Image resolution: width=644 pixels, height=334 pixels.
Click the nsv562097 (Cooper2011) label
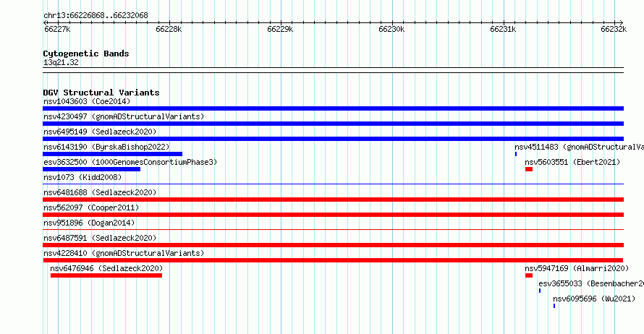click(91, 207)
